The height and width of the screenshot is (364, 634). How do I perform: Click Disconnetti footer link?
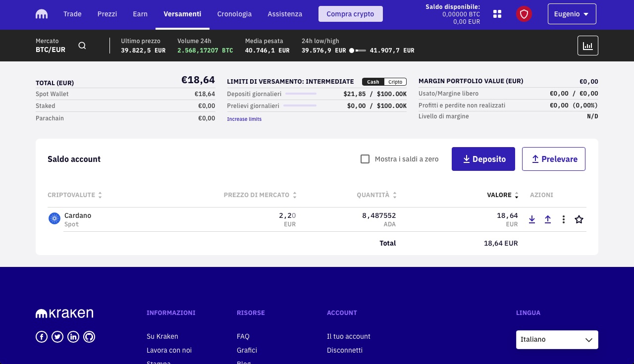[x=345, y=350]
